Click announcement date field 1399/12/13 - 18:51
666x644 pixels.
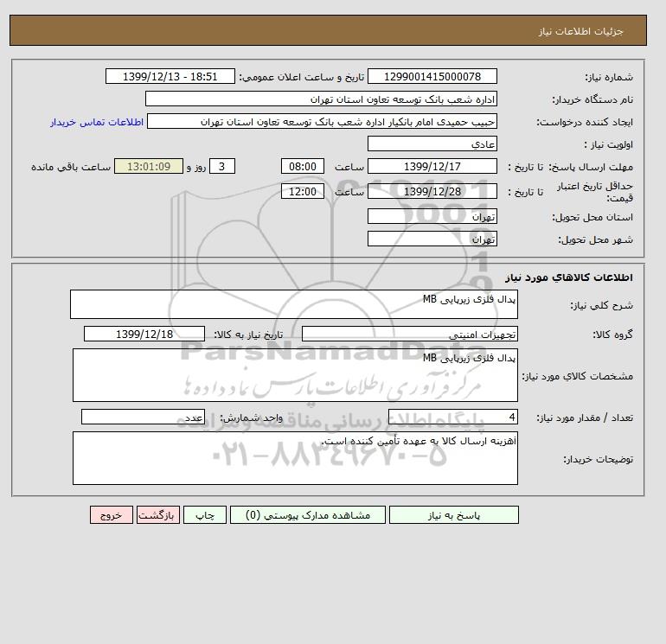click(170, 76)
